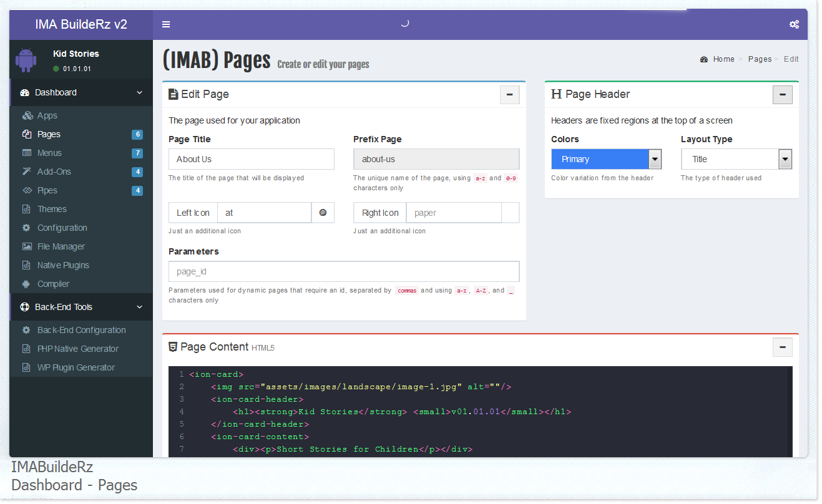The height and width of the screenshot is (504, 822).
Task: Click the PHP Native Generator file icon
Action: (x=26, y=349)
